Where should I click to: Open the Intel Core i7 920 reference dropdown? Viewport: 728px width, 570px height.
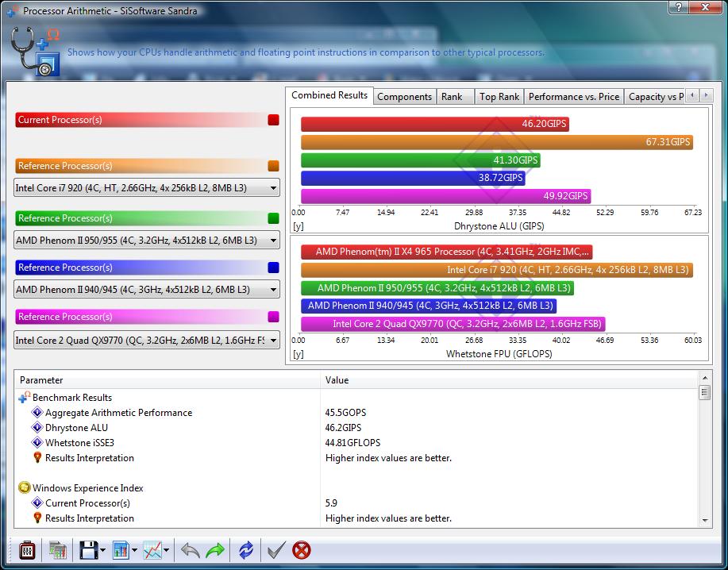click(147, 188)
